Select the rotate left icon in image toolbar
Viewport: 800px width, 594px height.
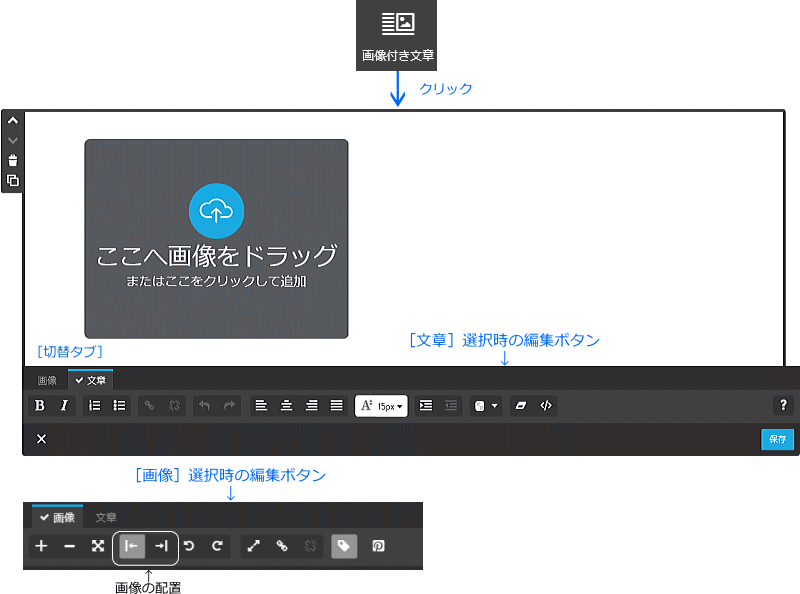click(190, 547)
